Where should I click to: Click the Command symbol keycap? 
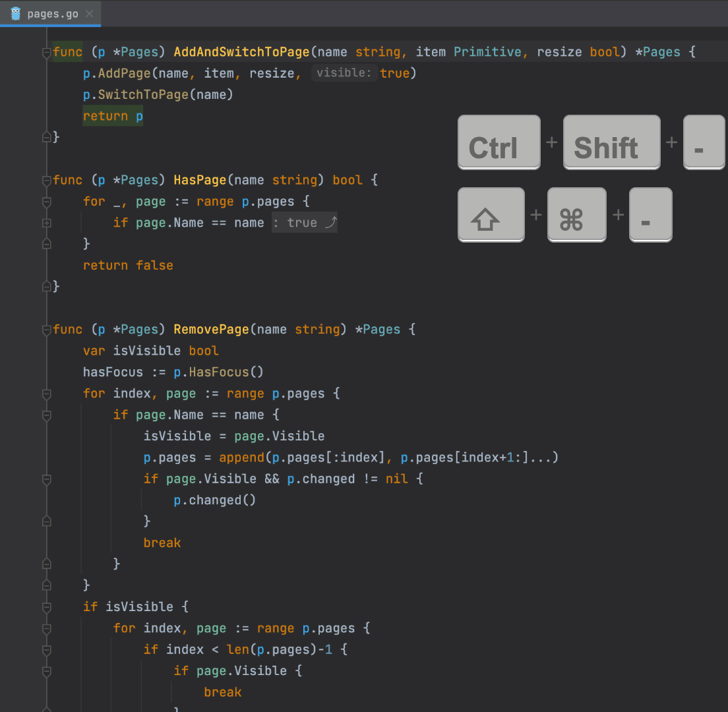coord(576,215)
